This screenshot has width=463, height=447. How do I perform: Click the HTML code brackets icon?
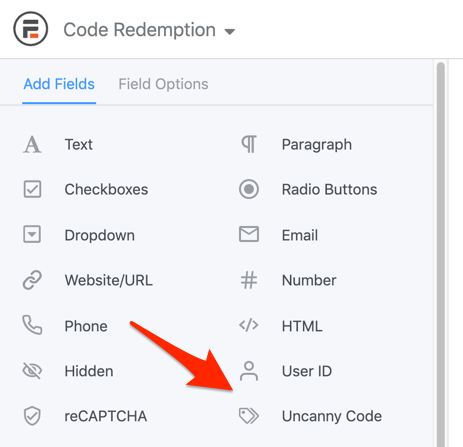(x=249, y=325)
